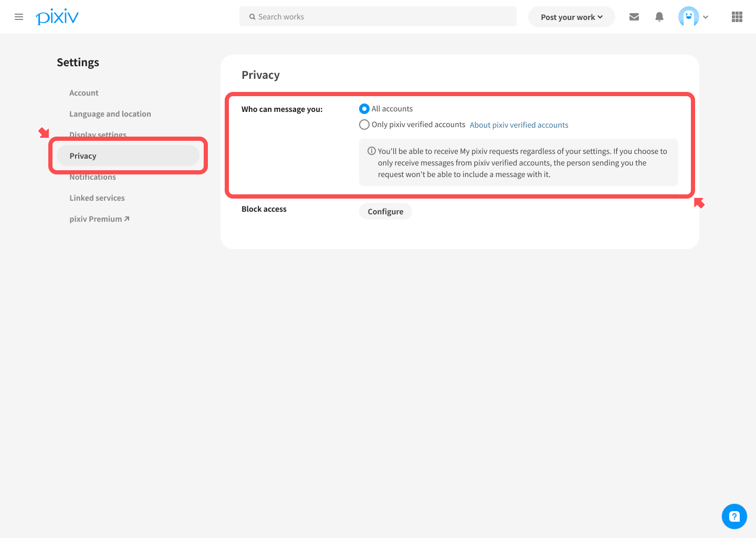756x538 pixels.
Task: Open Language and location settings
Action: click(x=110, y=114)
